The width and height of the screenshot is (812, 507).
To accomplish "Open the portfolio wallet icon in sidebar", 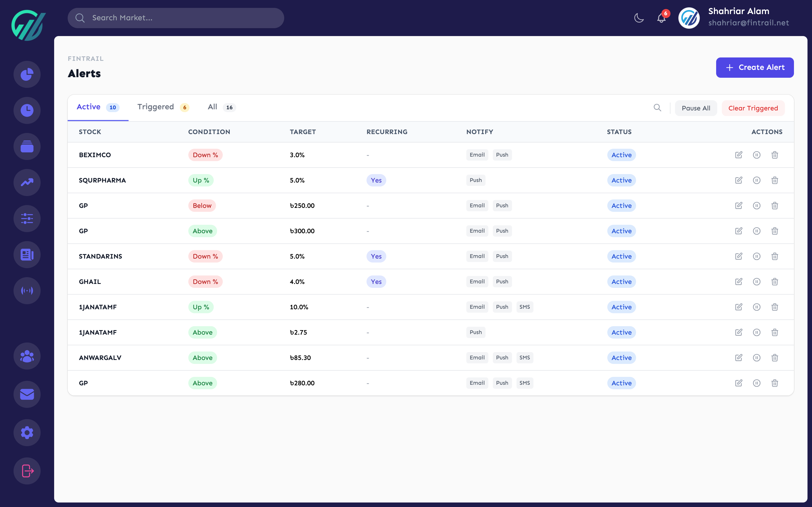I will point(27,146).
